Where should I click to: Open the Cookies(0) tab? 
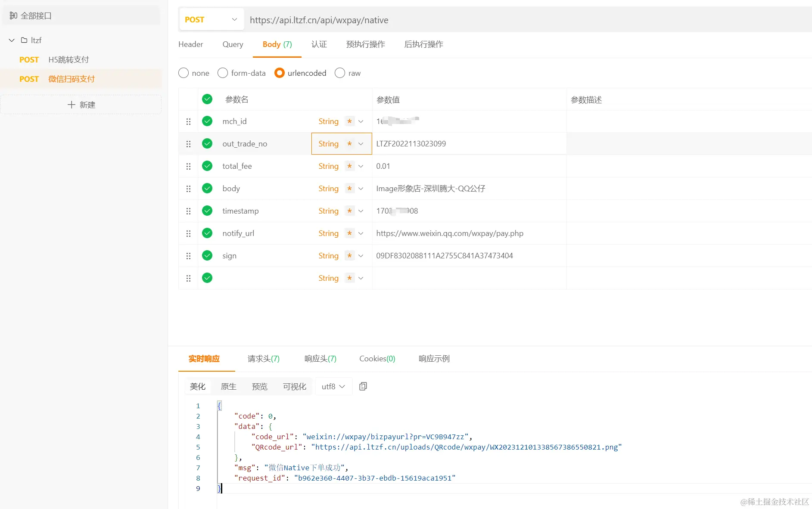(377, 359)
